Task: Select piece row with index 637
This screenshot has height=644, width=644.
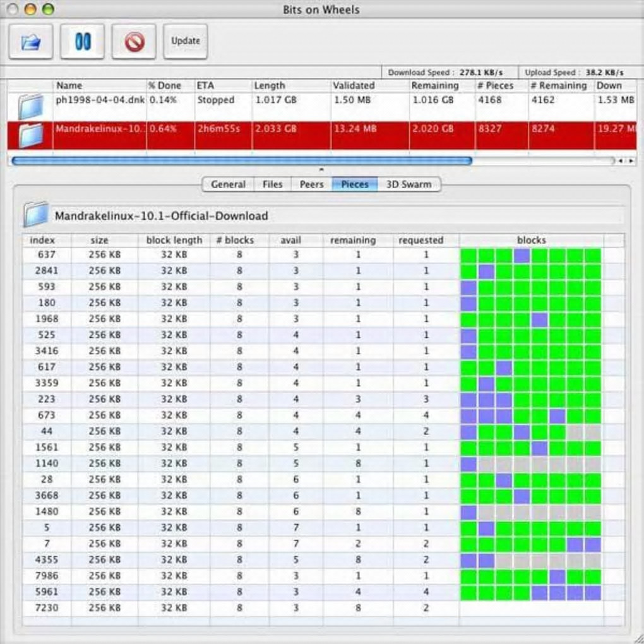Action: coord(323,254)
